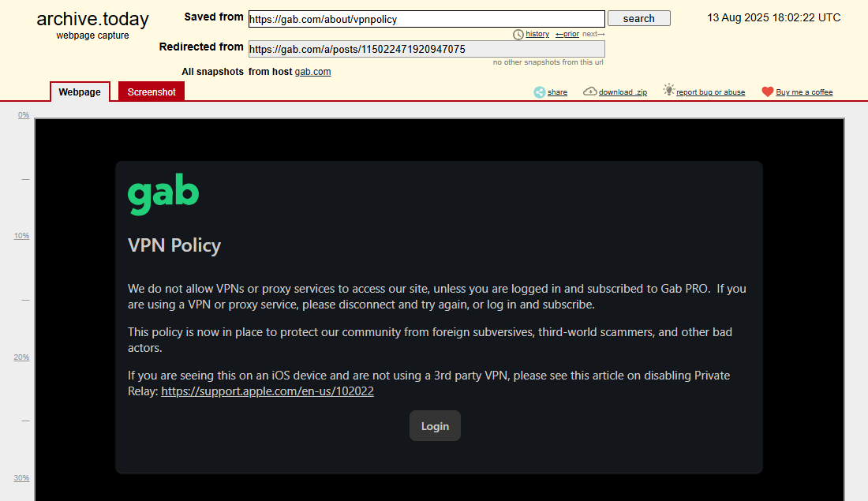The height and width of the screenshot is (501, 868).
Task: Click the archive.today logo title
Action: click(92, 19)
